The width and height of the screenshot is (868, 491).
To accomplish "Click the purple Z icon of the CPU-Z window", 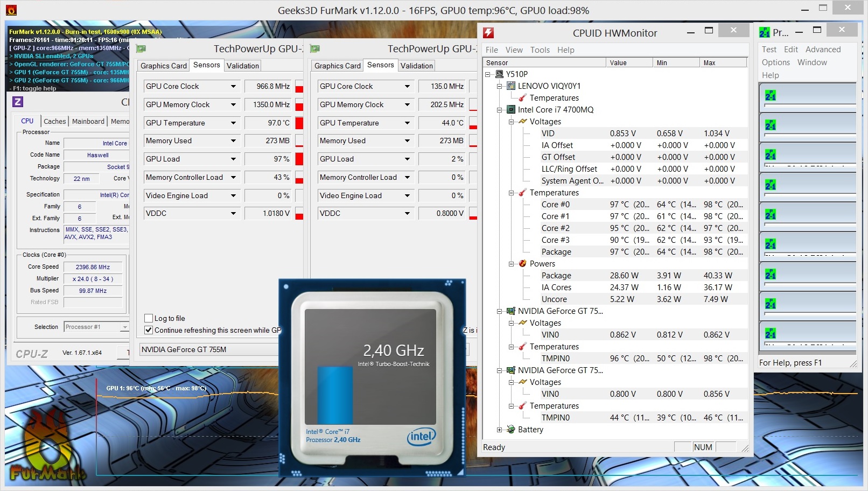I will (x=18, y=101).
